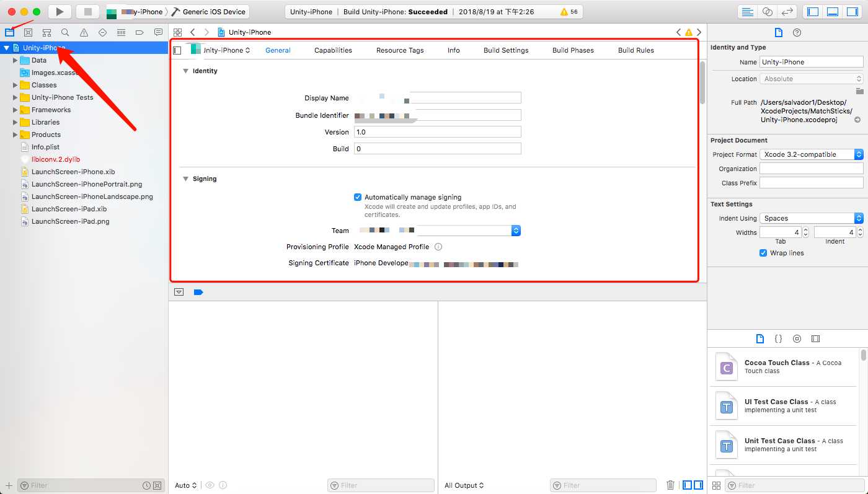868x494 pixels.
Task: Open the Issue navigator warning-triangle icon
Action: (x=84, y=32)
